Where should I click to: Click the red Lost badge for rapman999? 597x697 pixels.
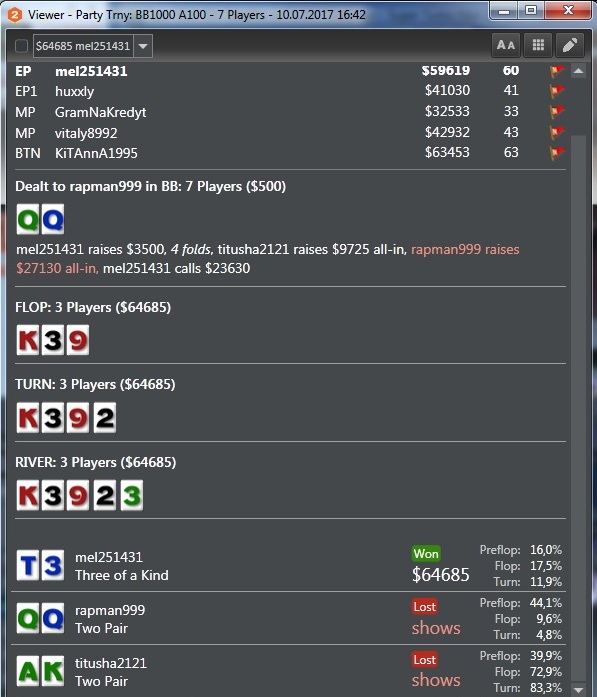click(x=425, y=607)
